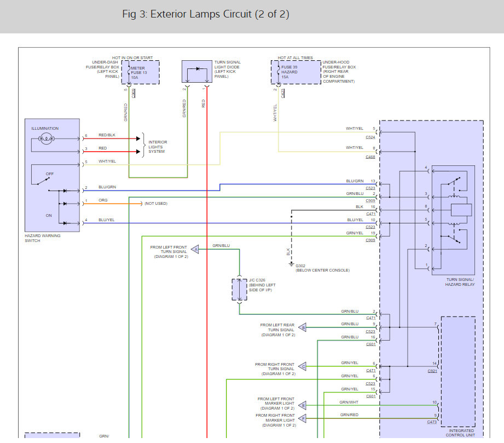Click the orange NOT USED wire end
The height and width of the screenshot is (443, 504).
click(141, 204)
